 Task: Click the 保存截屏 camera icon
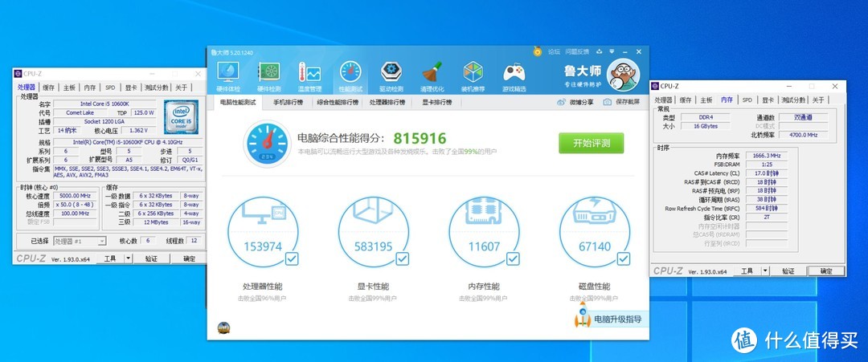[x=608, y=102]
